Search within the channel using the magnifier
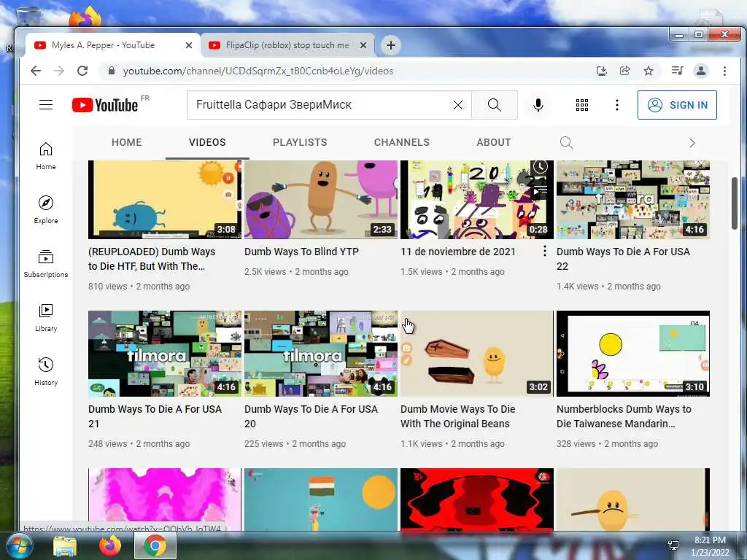The image size is (747, 560). [x=566, y=142]
